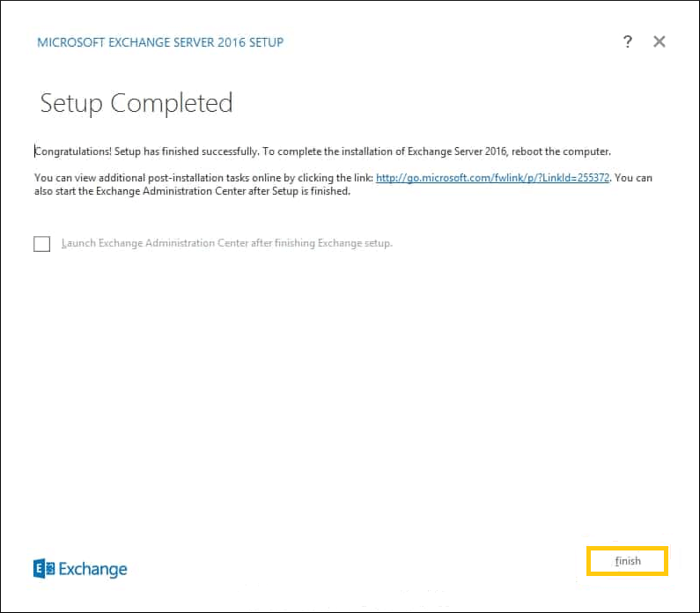
Task: Click the word 'Congratulations!' in the message
Action: click(x=73, y=151)
